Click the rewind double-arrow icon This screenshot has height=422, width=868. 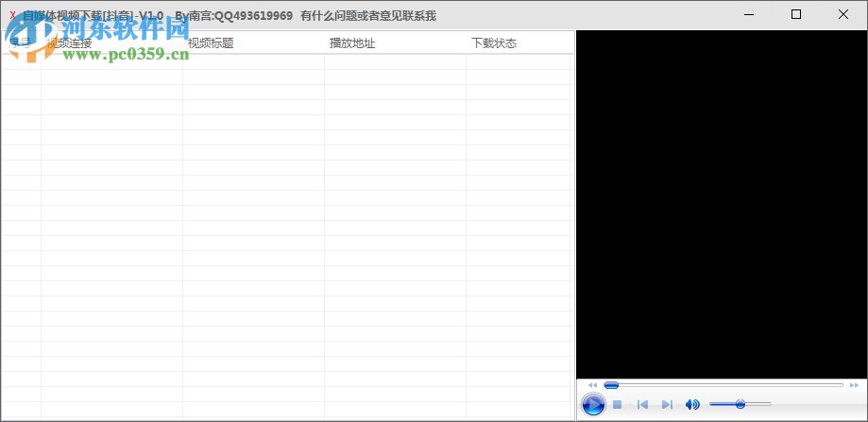(x=592, y=385)
